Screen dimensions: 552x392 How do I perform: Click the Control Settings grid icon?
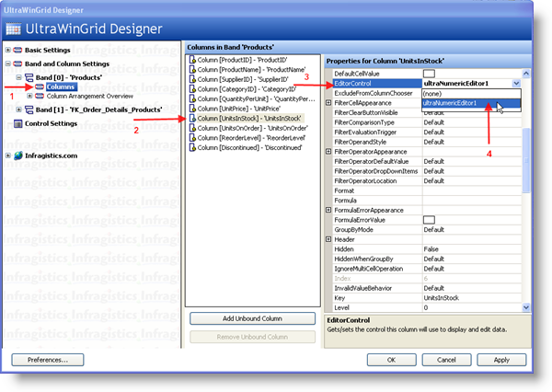[17, 123]
